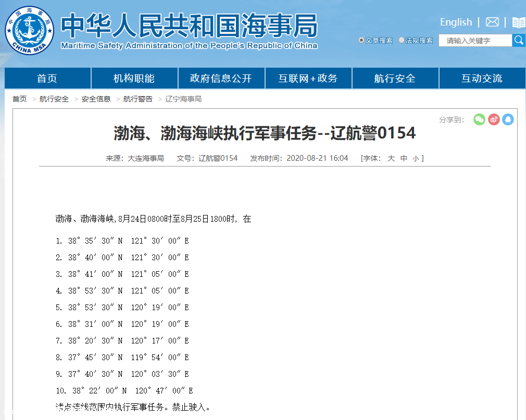Click coordinate row 9: 37°40′30″N
This screenshot has width=526, height=420.
click(x=122, y=374)
